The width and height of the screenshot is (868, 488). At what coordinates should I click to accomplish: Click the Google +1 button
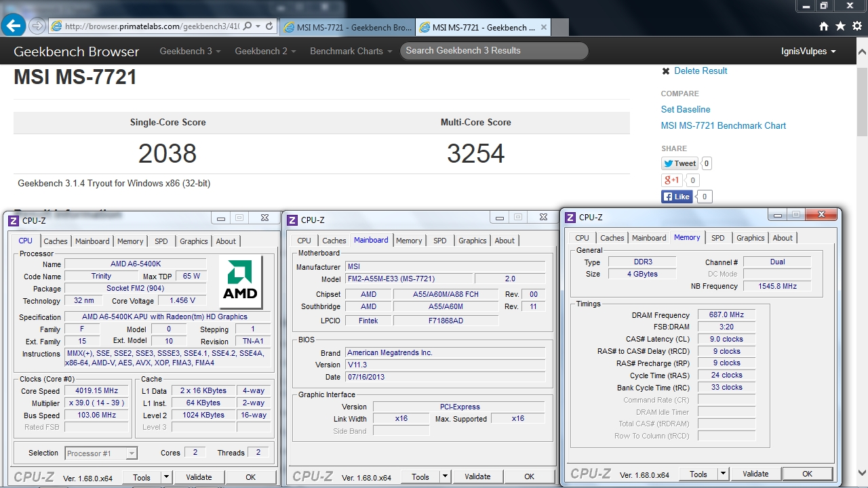click(x=672, y=180)
